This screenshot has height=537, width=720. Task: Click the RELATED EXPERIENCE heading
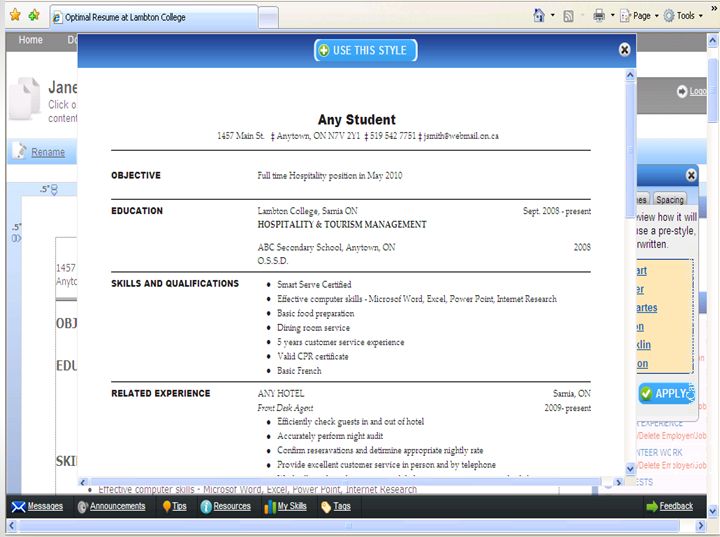click(161, 393)
